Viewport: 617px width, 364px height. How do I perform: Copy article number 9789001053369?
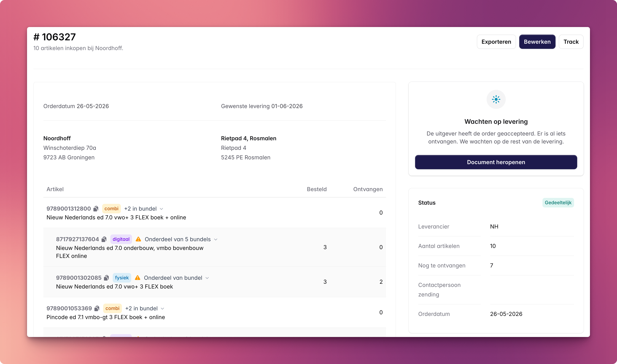97,308
